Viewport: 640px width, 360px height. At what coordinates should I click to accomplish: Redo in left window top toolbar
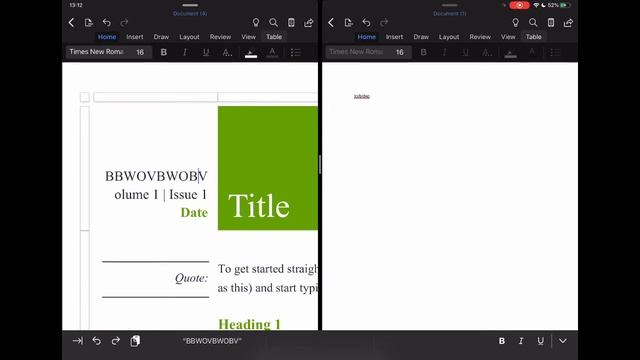tap(124, 22)
